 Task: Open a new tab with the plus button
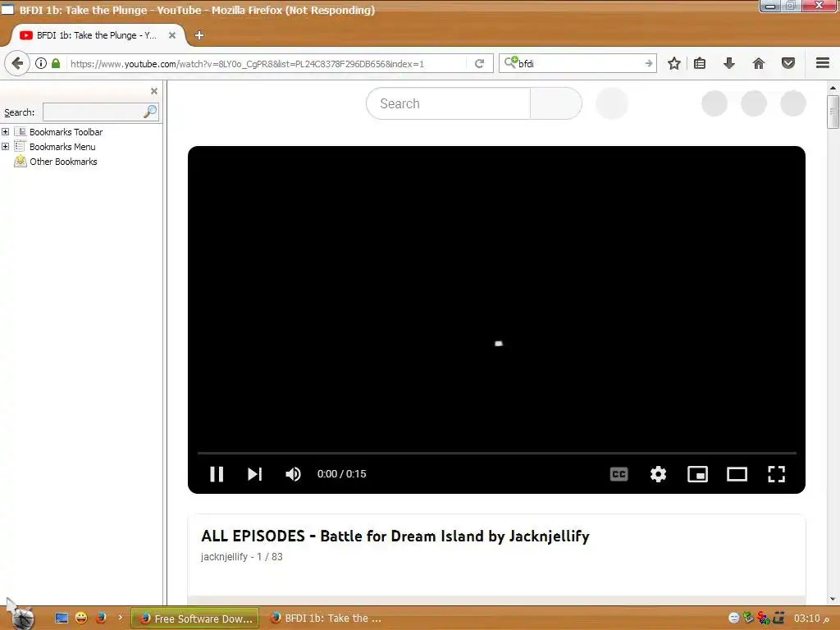(x=199, y=35)
